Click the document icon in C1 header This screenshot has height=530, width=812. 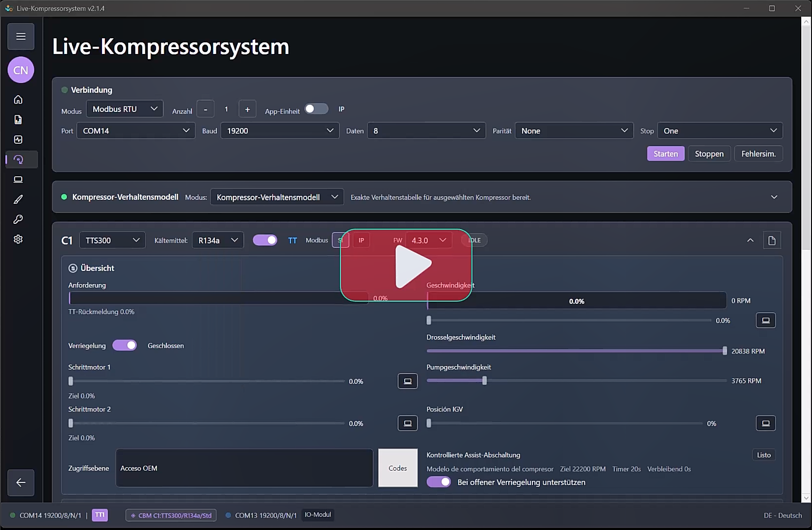pos(772,240)
